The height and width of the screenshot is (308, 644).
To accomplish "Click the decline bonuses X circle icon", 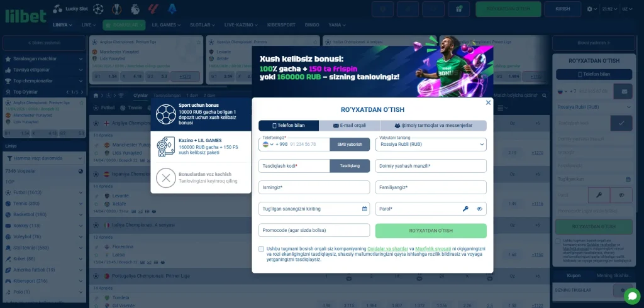I will point(165,178).
